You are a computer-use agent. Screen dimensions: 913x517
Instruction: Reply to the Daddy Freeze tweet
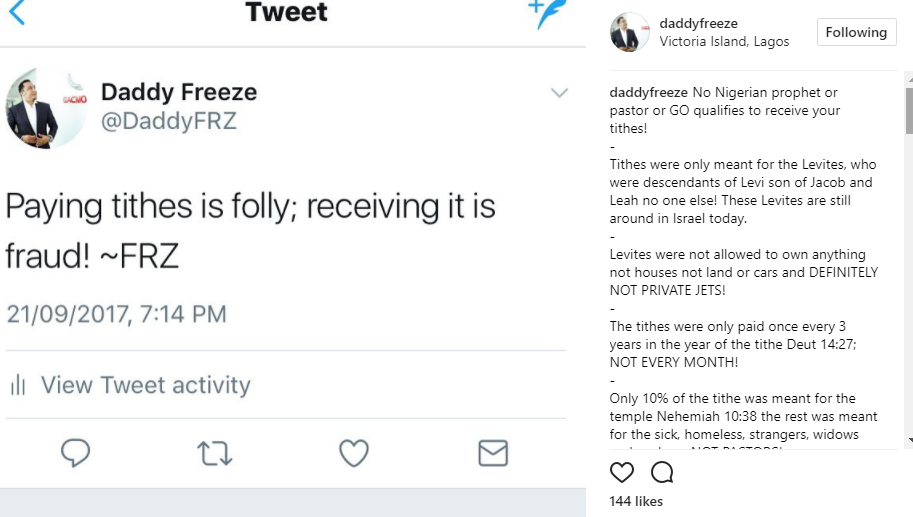click(x=76, y=454)
